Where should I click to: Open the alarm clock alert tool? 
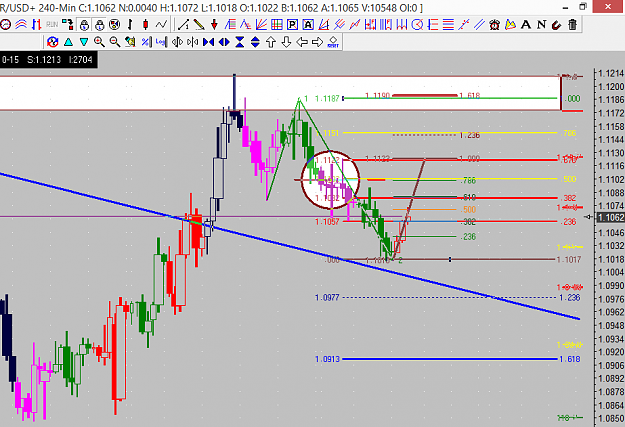tap(495, 25)
